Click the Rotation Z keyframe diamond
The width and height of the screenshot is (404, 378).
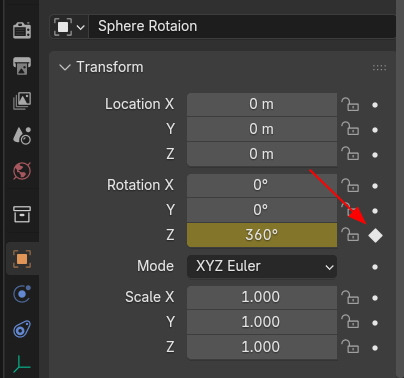(375, 236)
